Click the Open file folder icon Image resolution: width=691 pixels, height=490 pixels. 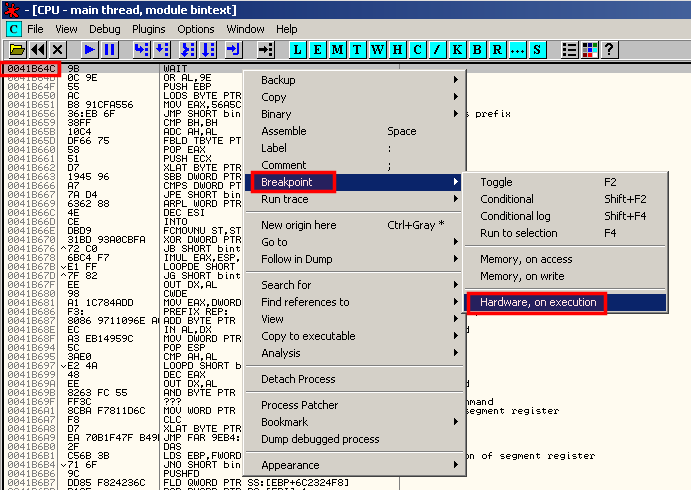tap(17, 49)
